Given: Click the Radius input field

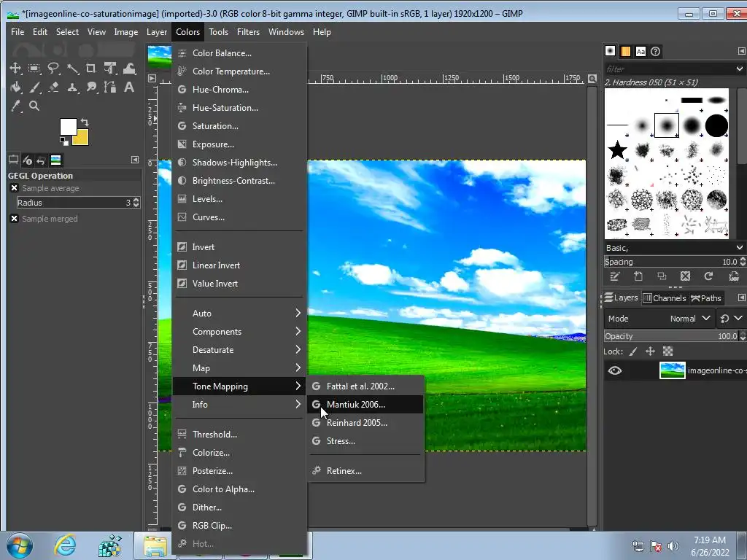Looking at the screenshot, I should coord(74,203).
